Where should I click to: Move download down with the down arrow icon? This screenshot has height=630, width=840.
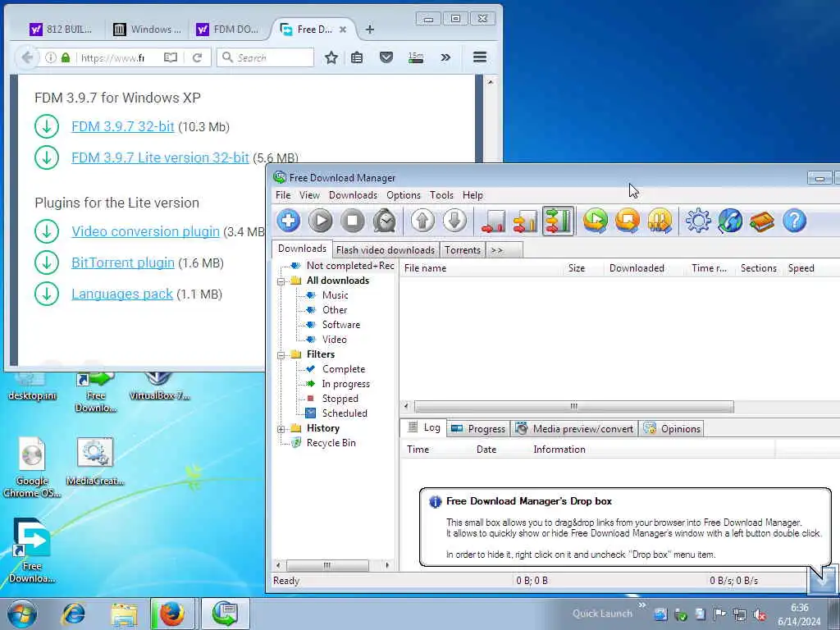[x=454, y=221]
